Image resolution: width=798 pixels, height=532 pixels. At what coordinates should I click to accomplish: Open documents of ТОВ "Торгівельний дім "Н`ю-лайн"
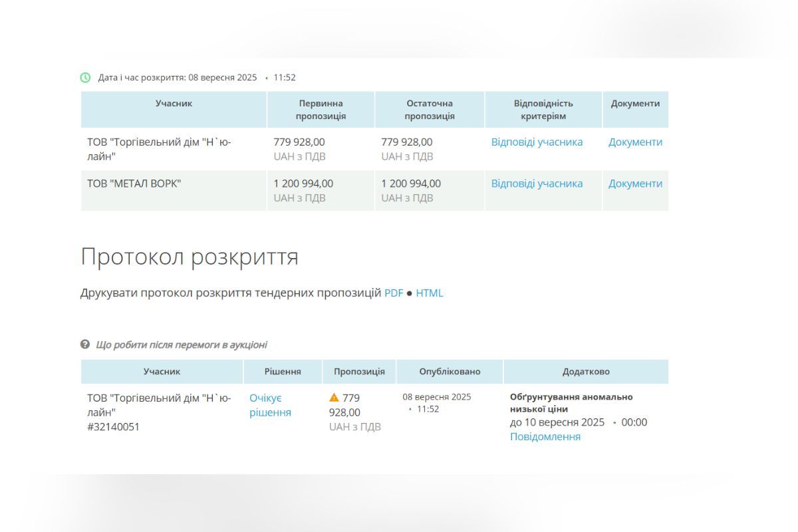point(634,142)
